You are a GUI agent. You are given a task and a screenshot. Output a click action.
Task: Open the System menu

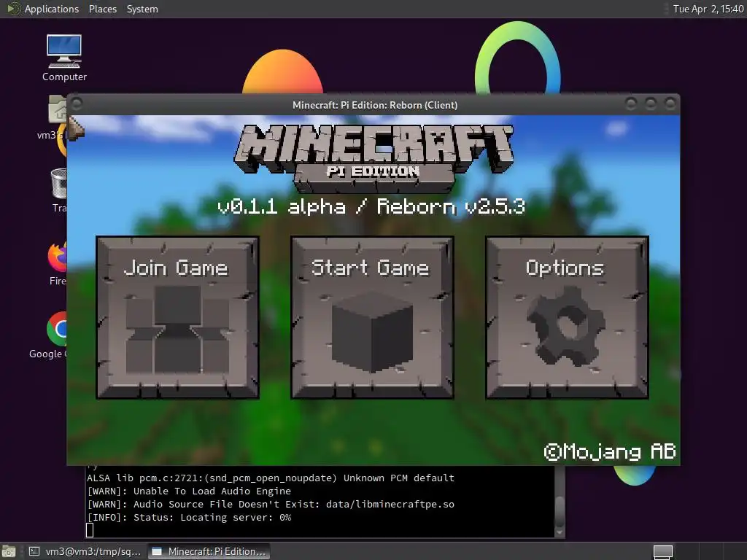coord(142,9)
